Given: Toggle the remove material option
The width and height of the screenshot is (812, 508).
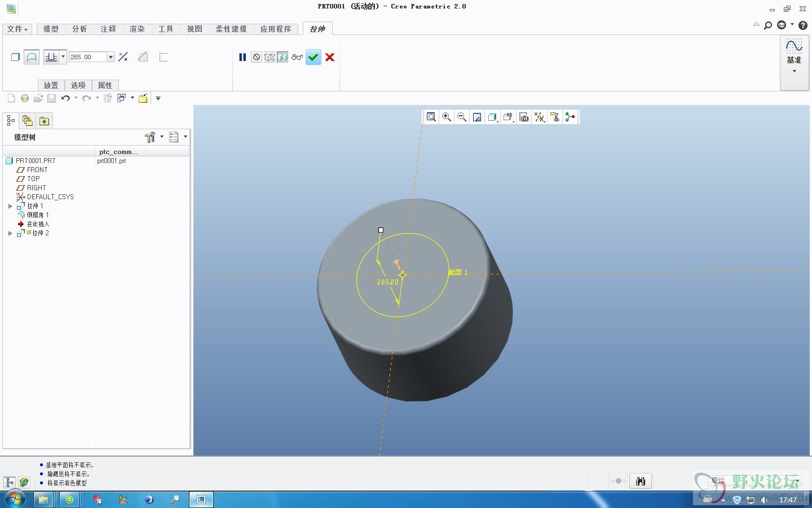Looking at the screenshot, I should pos(143,57).
